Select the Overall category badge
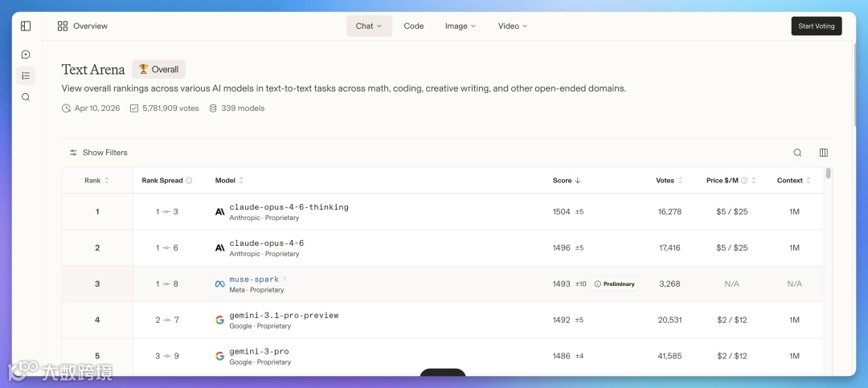This screenshot has height=388, width=868. (158, 69)
